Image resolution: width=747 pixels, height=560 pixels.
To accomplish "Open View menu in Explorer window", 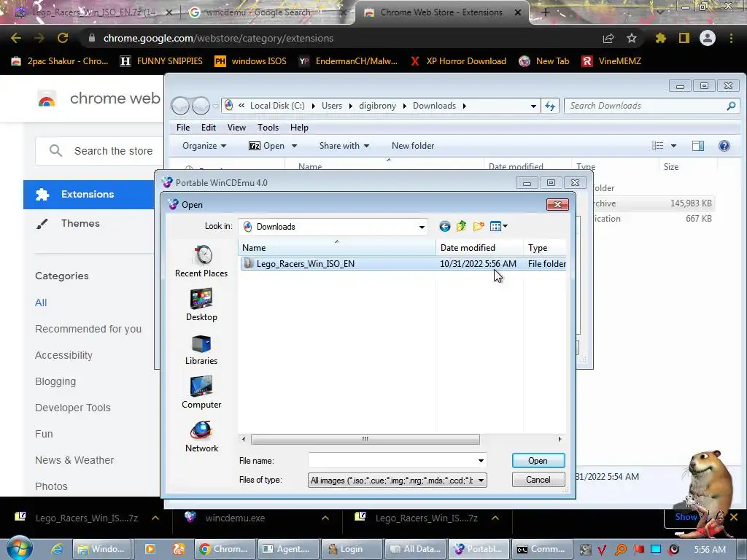I will click(236, 128).
